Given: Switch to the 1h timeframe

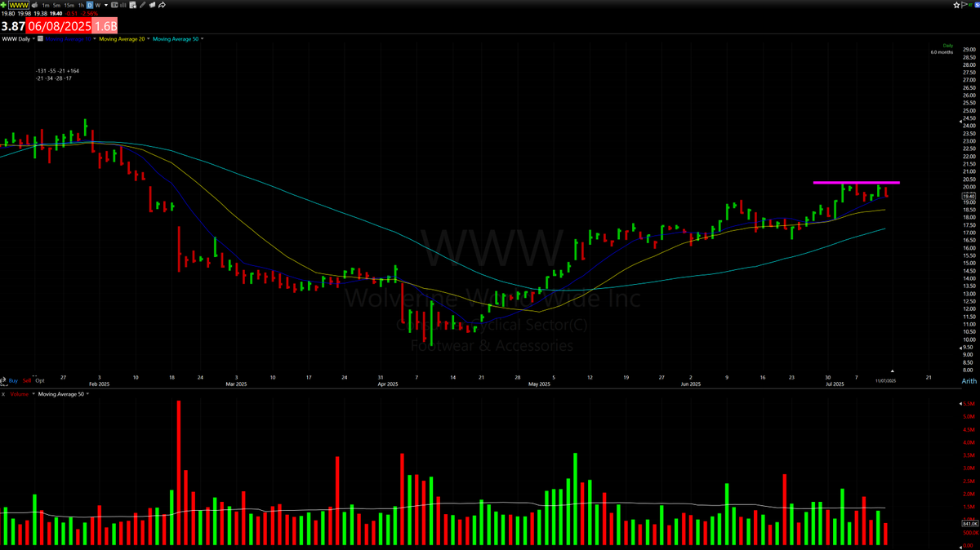Looking at the screenshot, I should pyautogui.click(x=81, y=5).
